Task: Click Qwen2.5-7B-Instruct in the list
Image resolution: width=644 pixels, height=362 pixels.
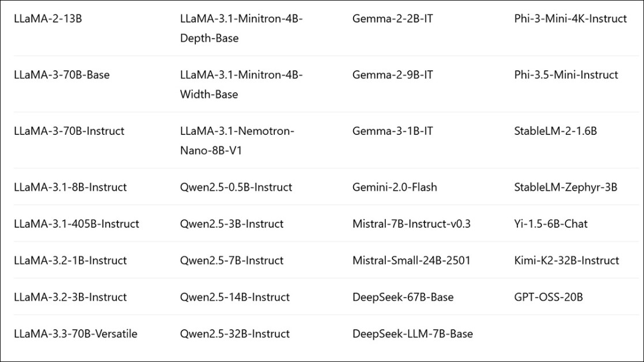Action: (x=232, y=261)
